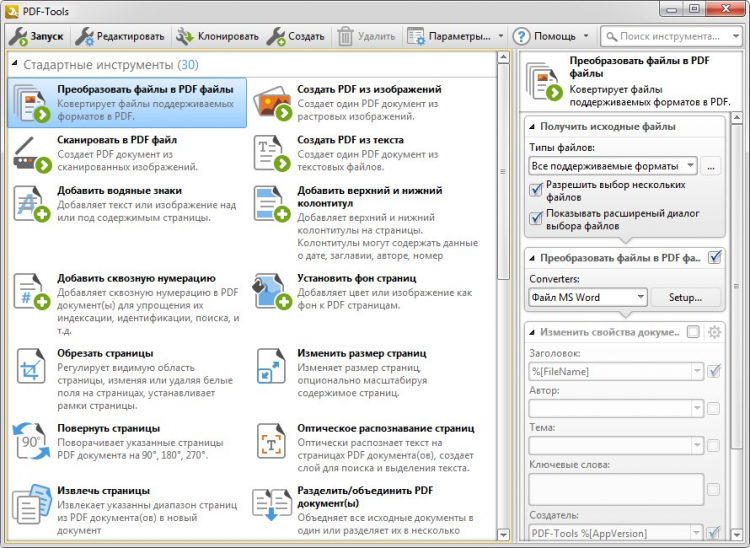Select the Оптическое распознавание страниц OCR icon

coord(271,441)
